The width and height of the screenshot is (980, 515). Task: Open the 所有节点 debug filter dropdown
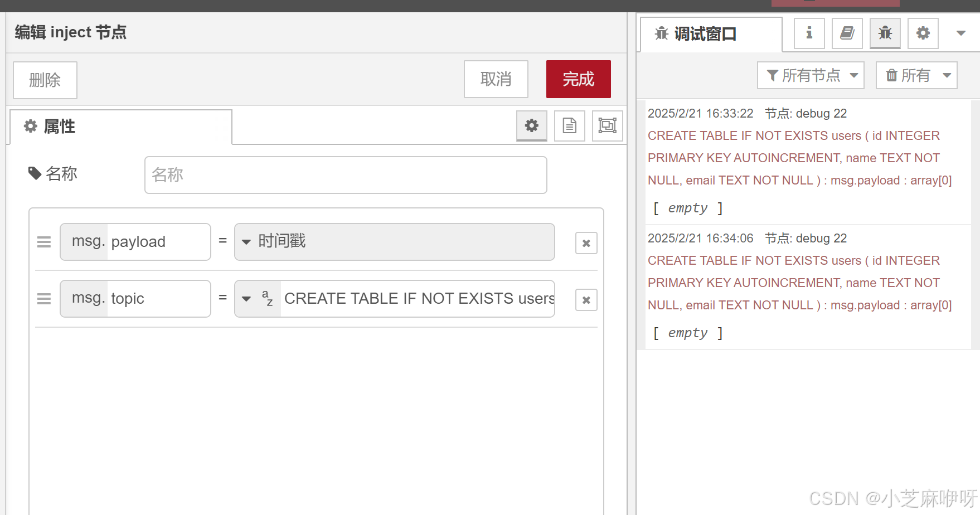click(x=810, y=75)
